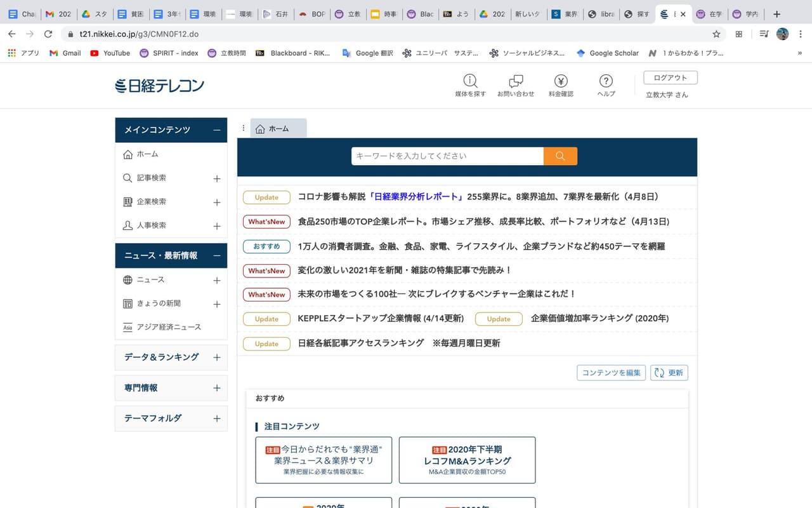Screen dimensions: 812x508
Task: Open 食品250市場のTOP企業レポート headline
Action: click(483, 222)
